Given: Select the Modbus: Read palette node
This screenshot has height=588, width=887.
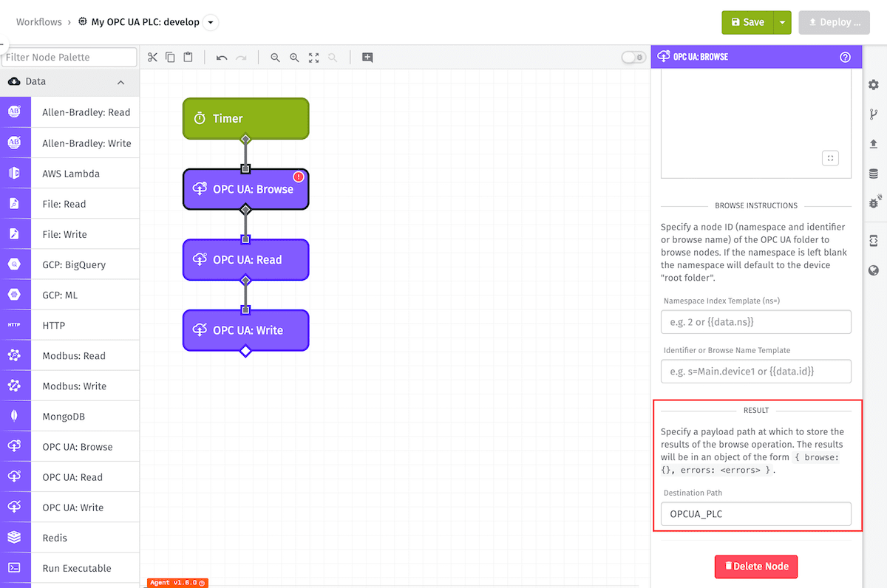Looking at the screenshot, I should [69, 355].
